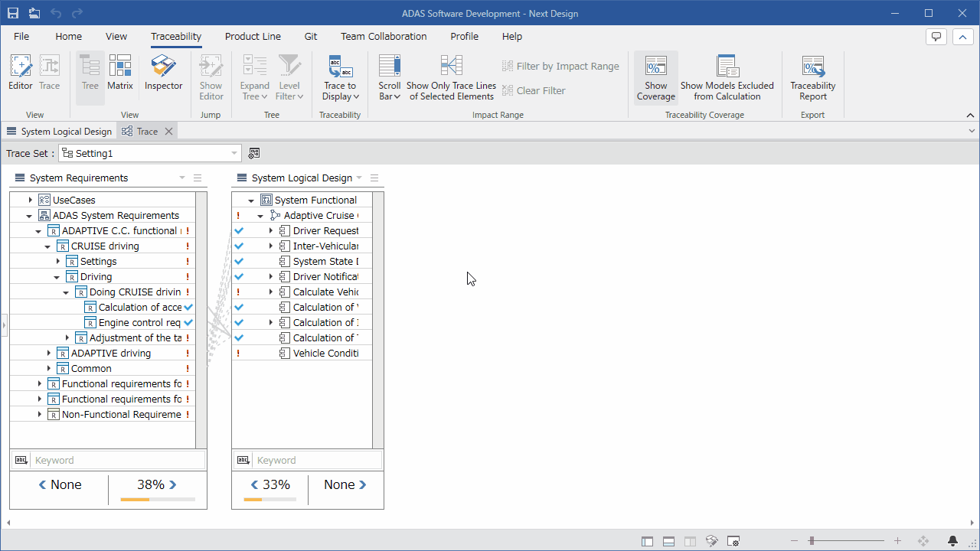Open the Help ribbon tab

pos(512,36)
